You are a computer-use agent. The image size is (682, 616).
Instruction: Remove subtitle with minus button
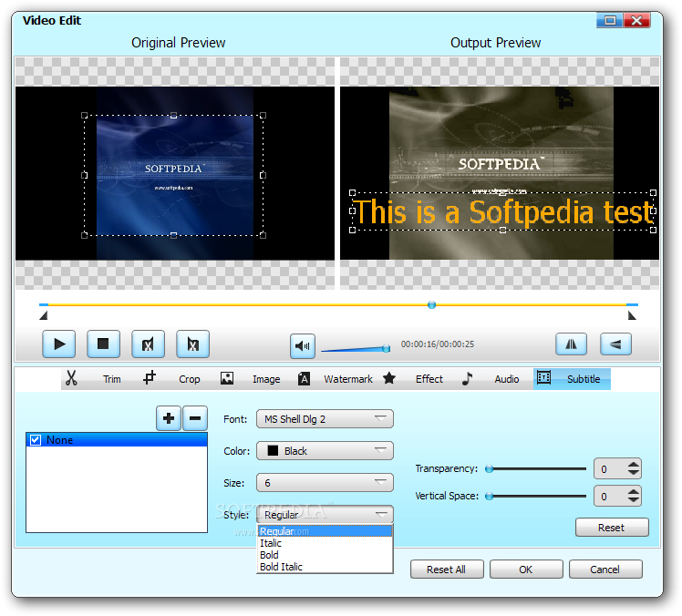[195, 418]
